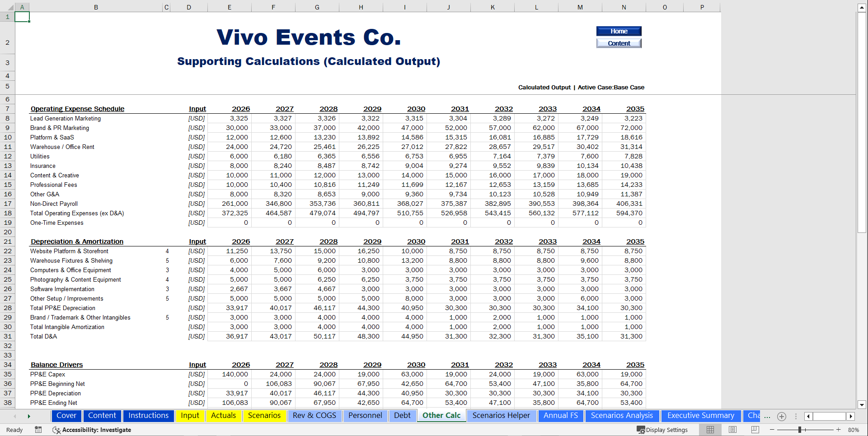Open Display Settings from status bar

pos(663,430)
